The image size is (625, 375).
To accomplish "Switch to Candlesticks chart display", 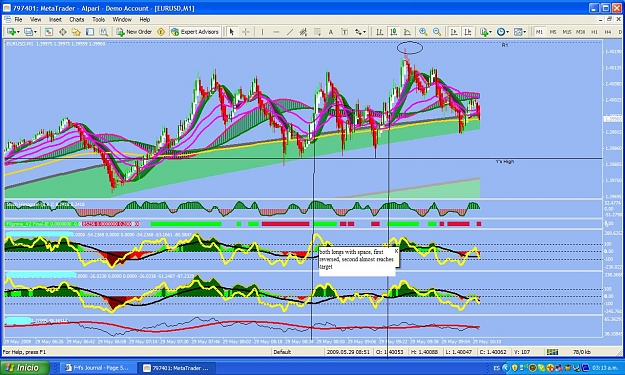I will coord(393,32).
